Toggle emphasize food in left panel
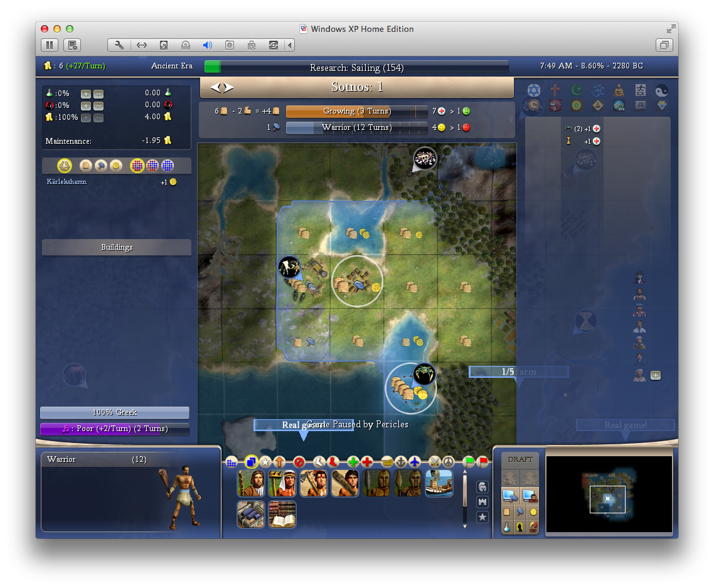 click(x=85, y=166)
